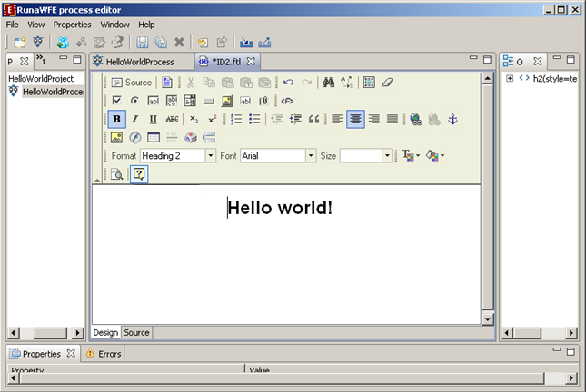The image size is (586, 392).
Task: Open the Size dropdown list
Action: coord(387,156)
